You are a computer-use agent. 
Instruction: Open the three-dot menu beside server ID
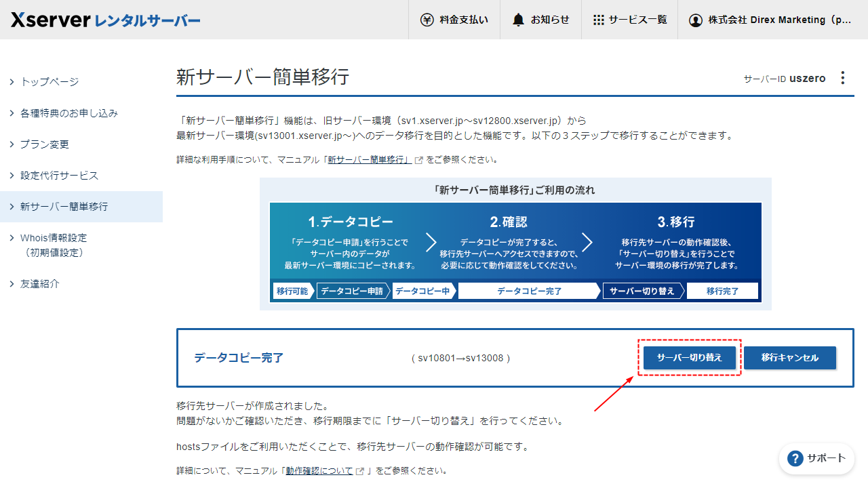(x=843, y=78)
